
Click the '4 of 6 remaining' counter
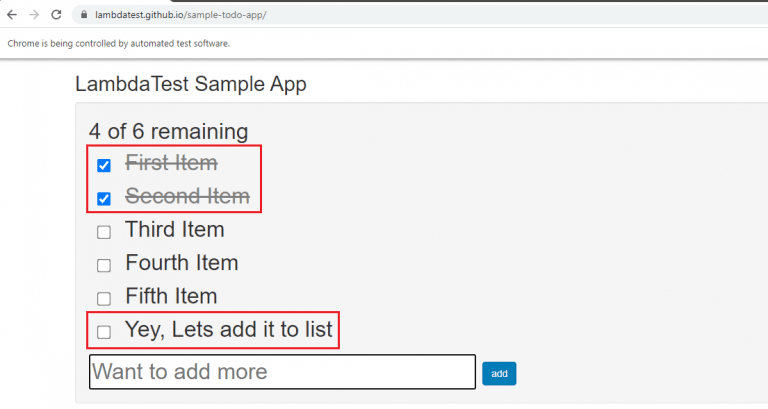pos(168,131)
